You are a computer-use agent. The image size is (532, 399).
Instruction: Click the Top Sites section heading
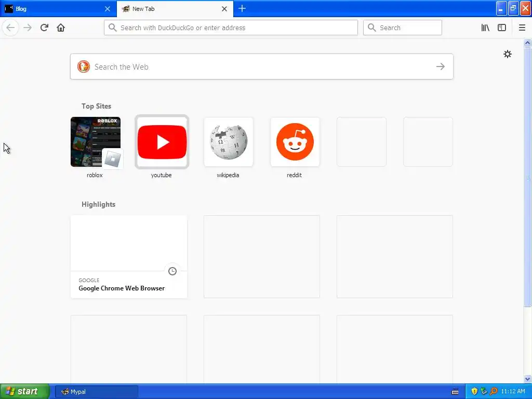(x=96, y=106)
